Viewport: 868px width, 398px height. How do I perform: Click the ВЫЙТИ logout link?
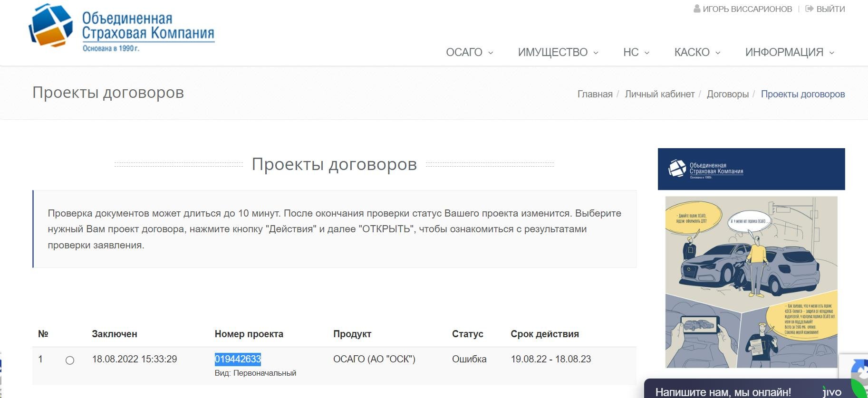(x=830, y=9)
